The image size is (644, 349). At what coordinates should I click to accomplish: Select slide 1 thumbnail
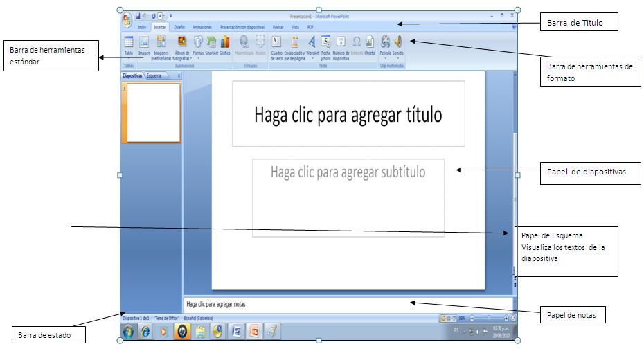point(154,112)
